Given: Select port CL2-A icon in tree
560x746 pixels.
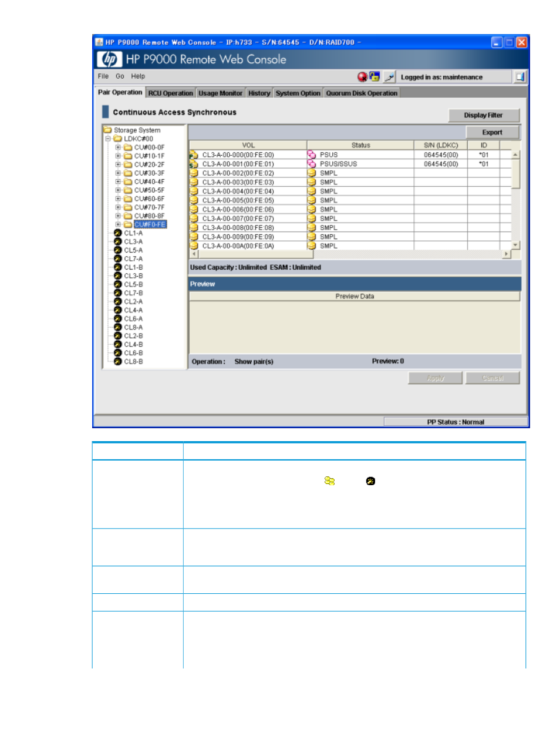Looking at the screenshot, I should 117,301.
